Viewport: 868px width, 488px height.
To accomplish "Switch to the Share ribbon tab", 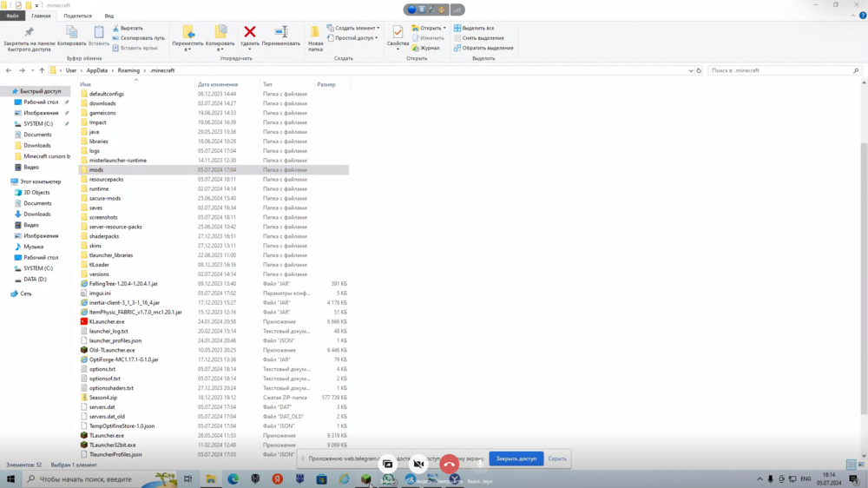I will click(x=77, y=16).
